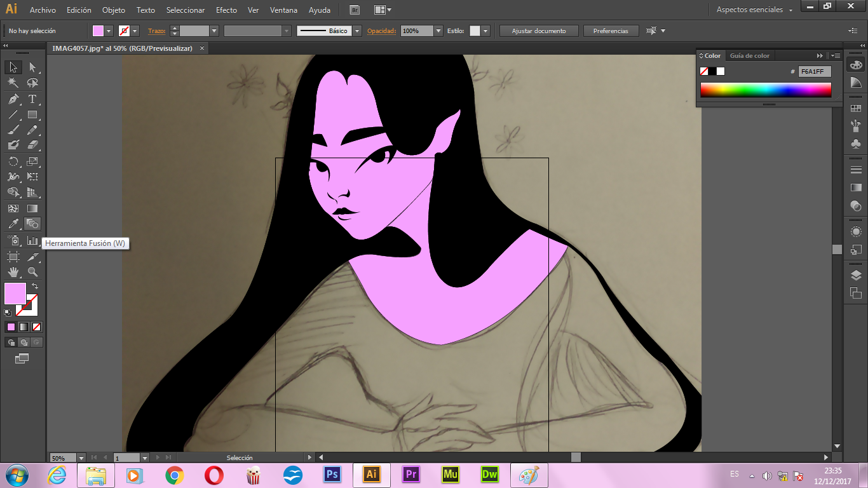The image size is (868, 488).
Task: Open the Archivo menu
Action: pyautogui.click(x=43, y=10)
